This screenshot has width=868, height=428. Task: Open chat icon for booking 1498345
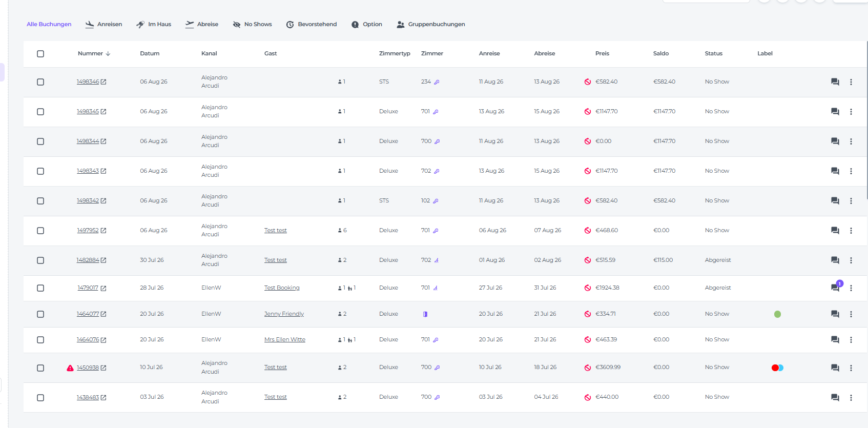[835, 112]
